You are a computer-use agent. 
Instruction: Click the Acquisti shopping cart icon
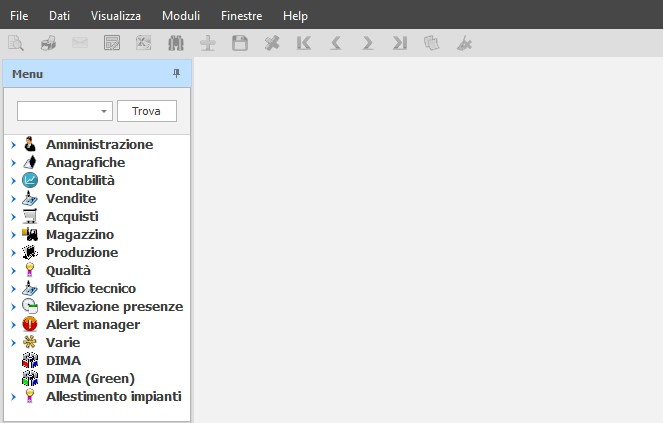coord(30,216)
